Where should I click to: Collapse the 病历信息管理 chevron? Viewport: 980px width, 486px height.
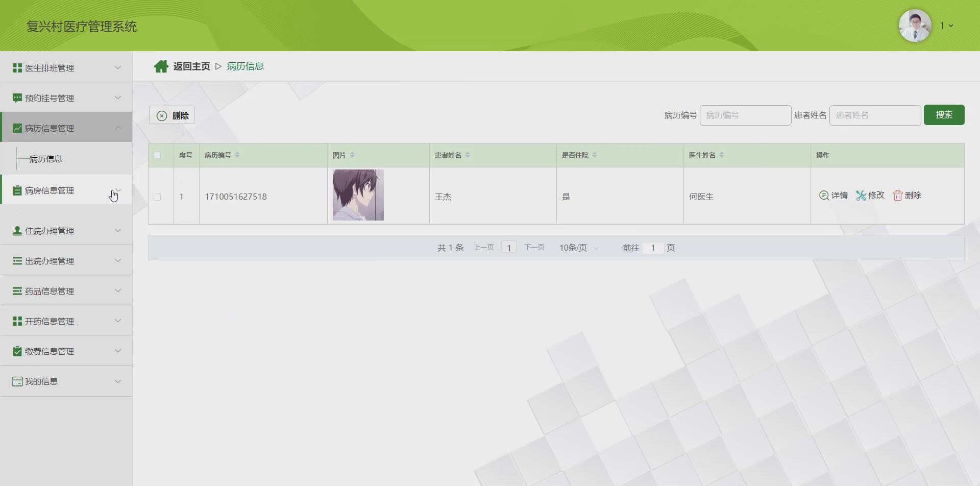click(x=118, y=128)
